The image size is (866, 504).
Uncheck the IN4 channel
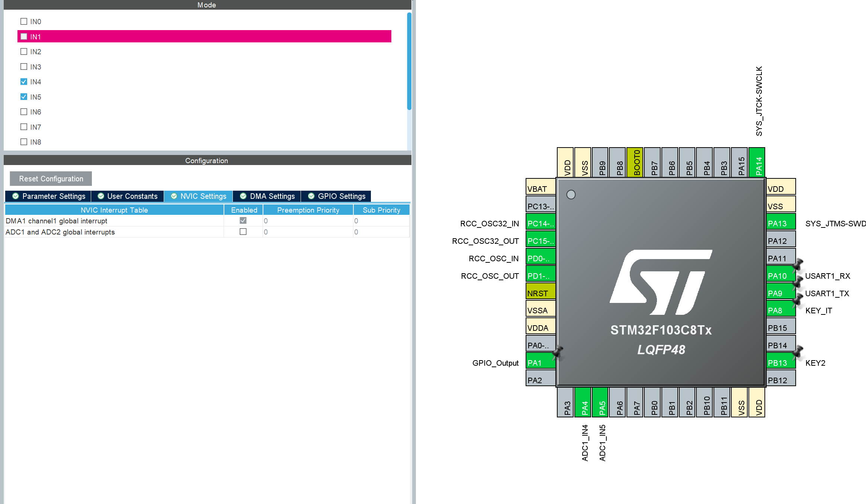tap(24, 82)
